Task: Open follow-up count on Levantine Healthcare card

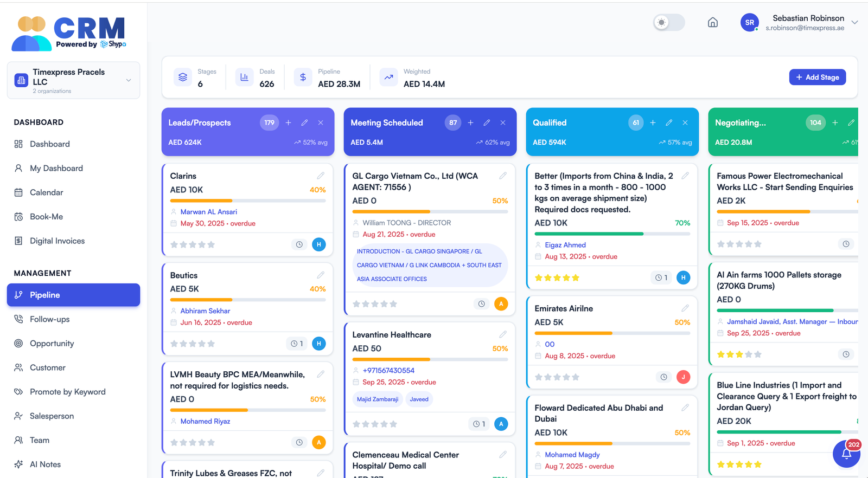Action: tap(479, 424)
